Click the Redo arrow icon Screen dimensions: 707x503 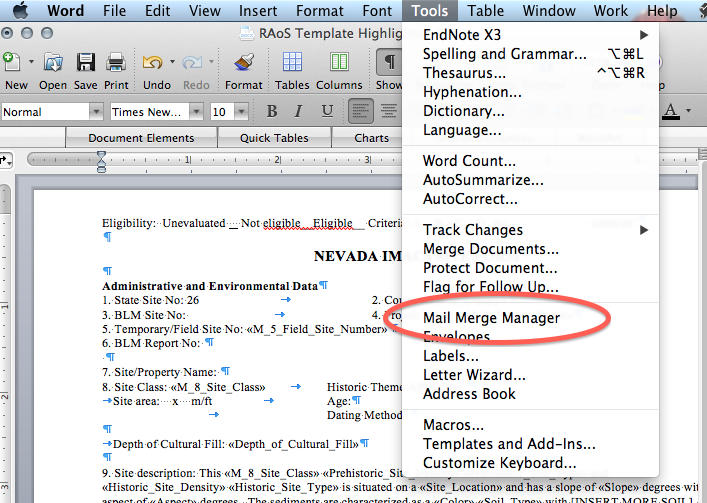[x=192, y=62]
